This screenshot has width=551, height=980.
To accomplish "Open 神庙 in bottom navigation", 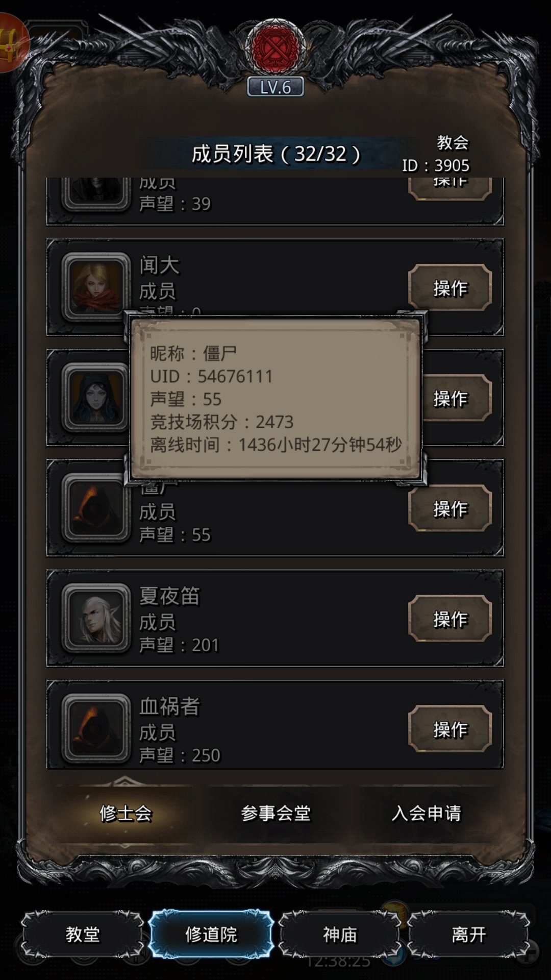I will [340, 935].
